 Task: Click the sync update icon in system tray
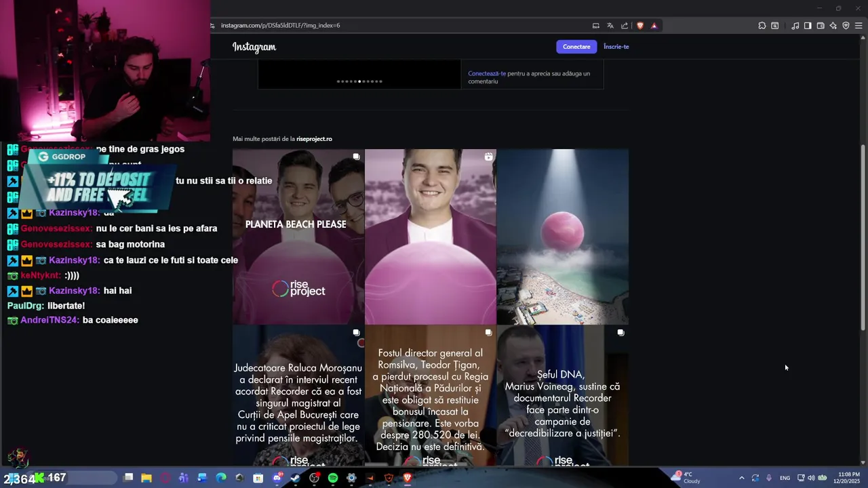coord(755,478)
